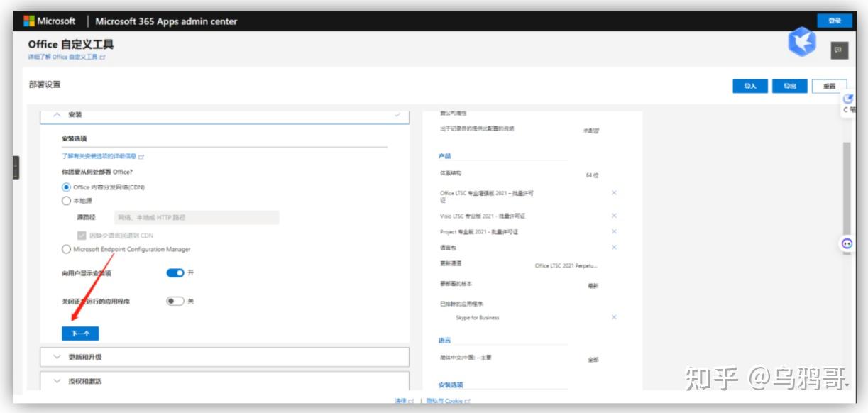Open the 法律 footer link
The width and height of the screenshot is (868, 413).
point(401,401)
